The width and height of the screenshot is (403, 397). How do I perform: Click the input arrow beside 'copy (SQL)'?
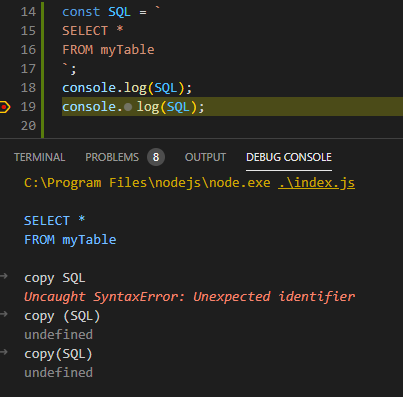[x=4, y=314]
